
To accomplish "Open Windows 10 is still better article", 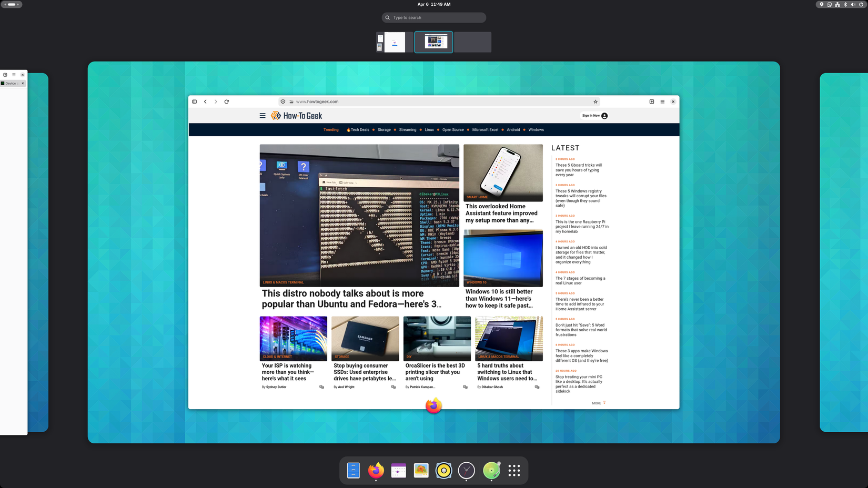I will coord(499,299).
